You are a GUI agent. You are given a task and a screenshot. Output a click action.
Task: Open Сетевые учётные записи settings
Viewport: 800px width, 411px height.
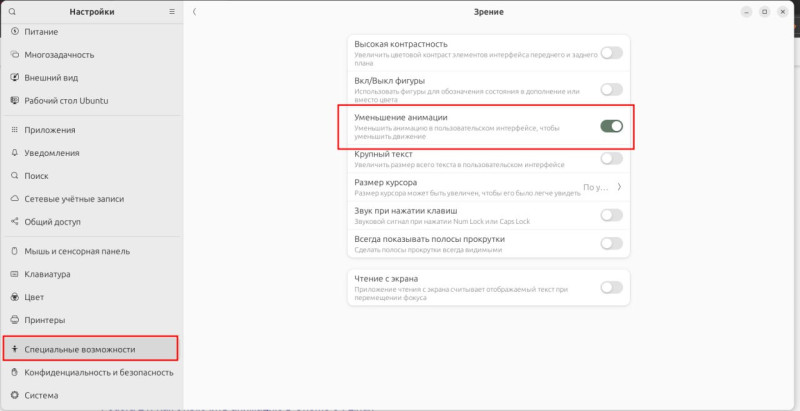(72, 199)
